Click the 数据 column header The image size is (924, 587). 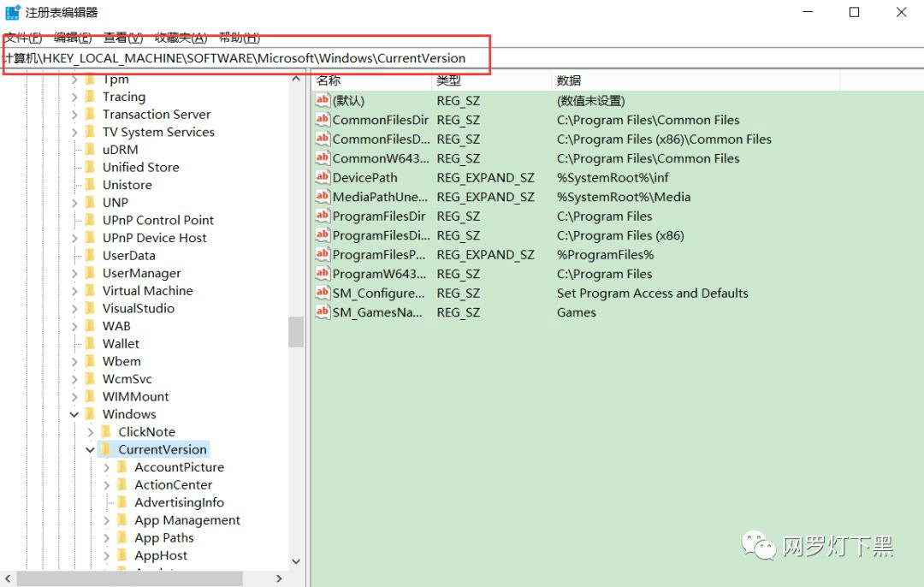(696, 80)
